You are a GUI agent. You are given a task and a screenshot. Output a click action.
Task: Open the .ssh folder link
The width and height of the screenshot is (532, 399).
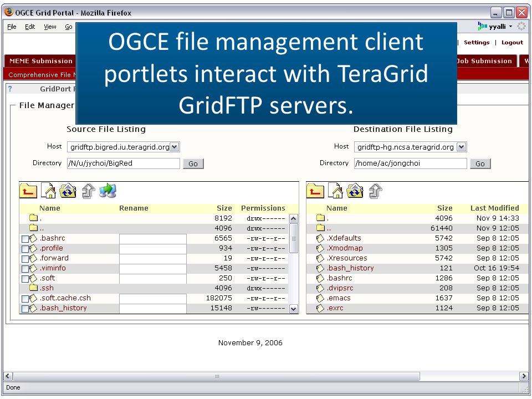(x=47, y=288)
